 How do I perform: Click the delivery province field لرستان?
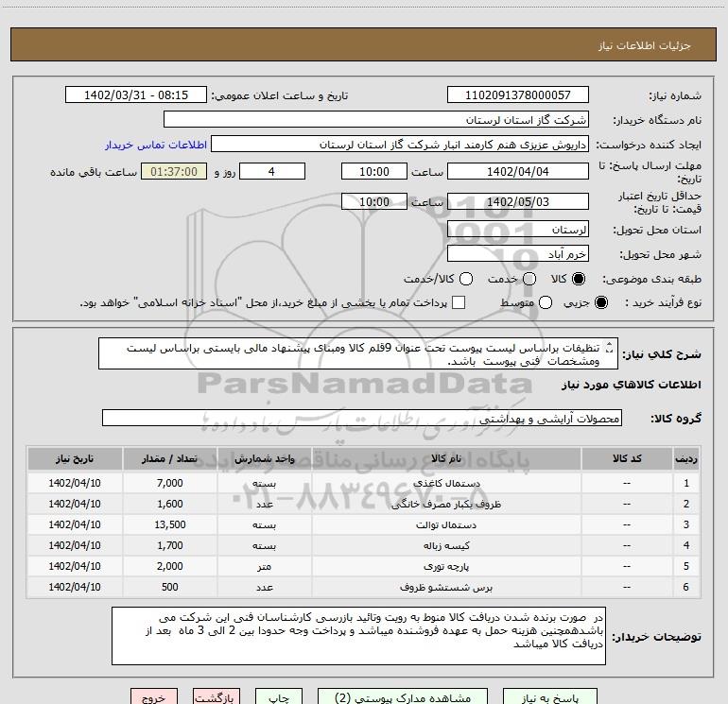click(x=518, y=229)
